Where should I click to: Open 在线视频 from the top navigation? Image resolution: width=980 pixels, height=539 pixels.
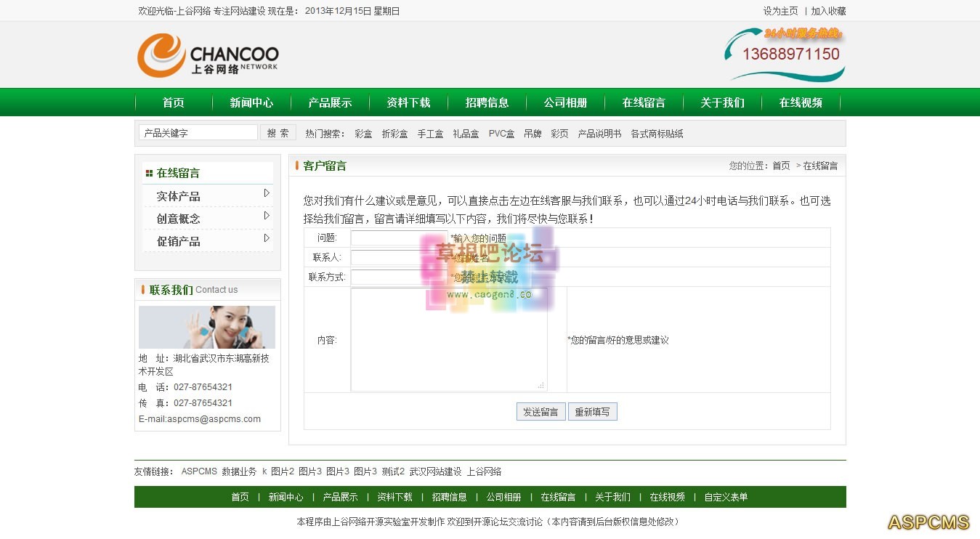tap(801, 102)
